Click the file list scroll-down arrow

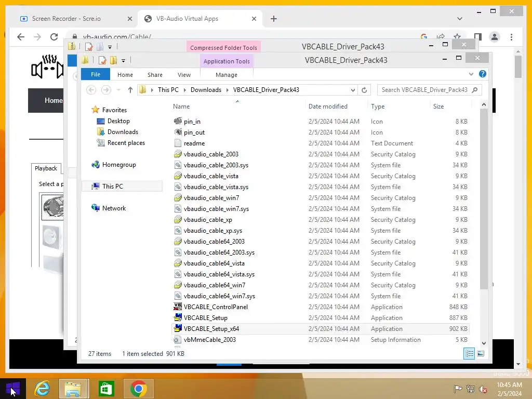point(484,343)
